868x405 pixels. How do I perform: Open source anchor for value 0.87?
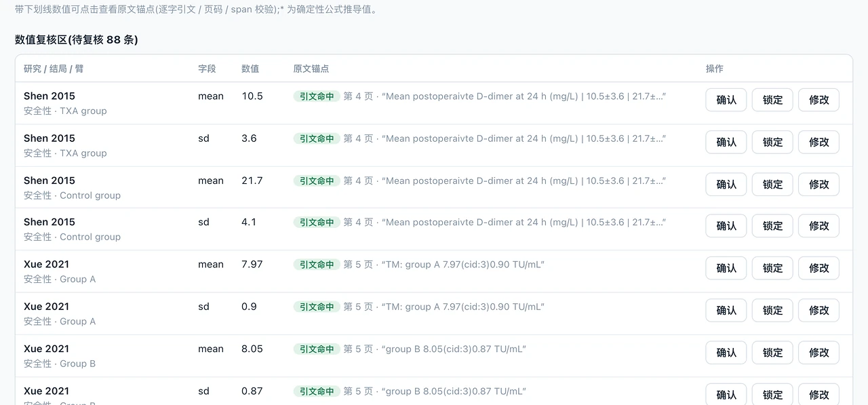[x=252, y=391]
